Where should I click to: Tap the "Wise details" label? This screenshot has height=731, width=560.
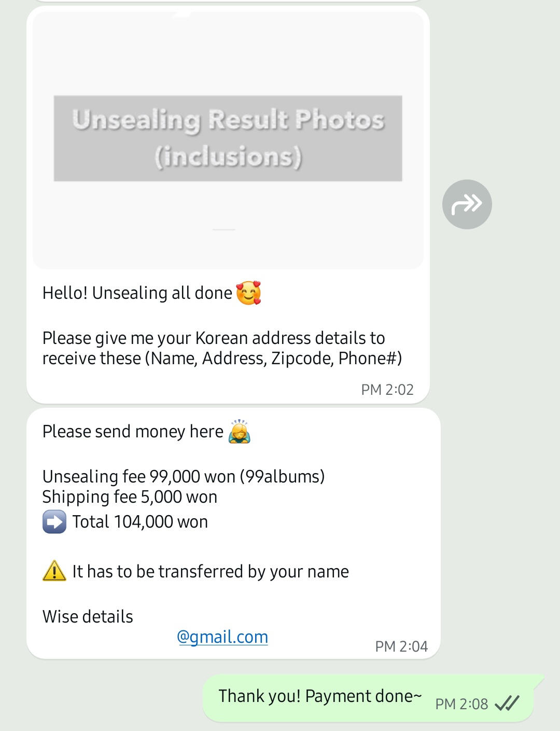click(x=88, y=617)
